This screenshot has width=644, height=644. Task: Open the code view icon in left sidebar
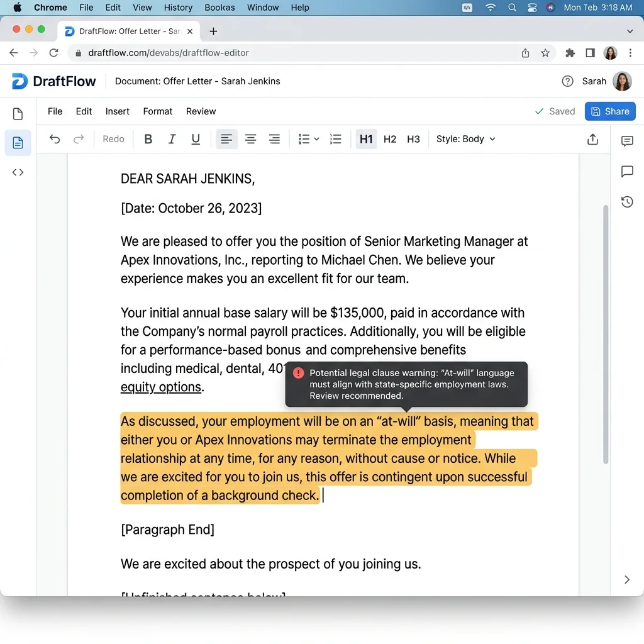[18, 172]
